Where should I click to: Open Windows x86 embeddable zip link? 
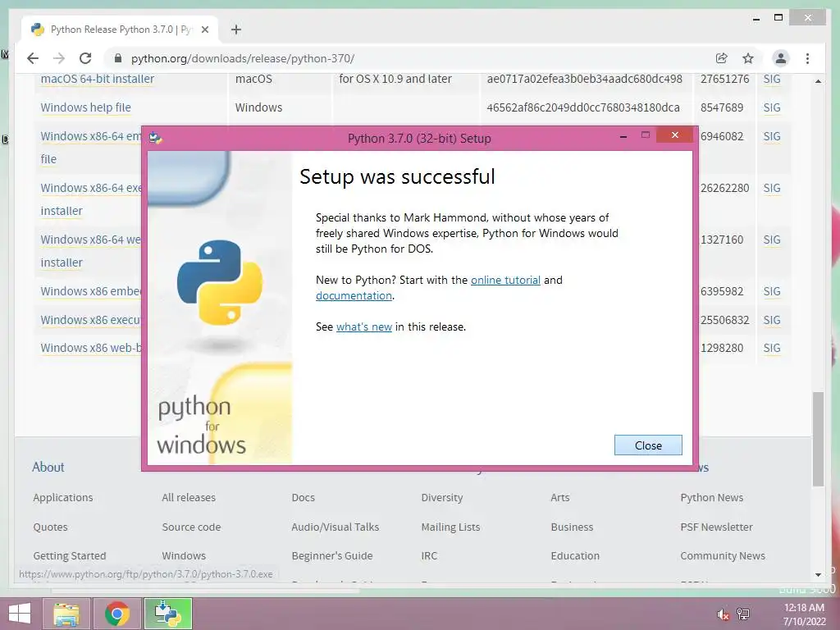[x=90, y=291]
